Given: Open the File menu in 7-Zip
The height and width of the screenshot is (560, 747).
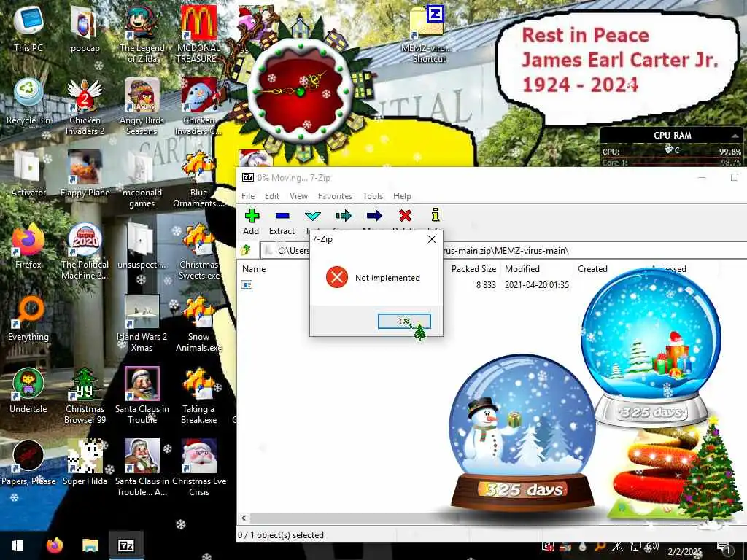Looking at the screenshot, I should pos(248,195).
